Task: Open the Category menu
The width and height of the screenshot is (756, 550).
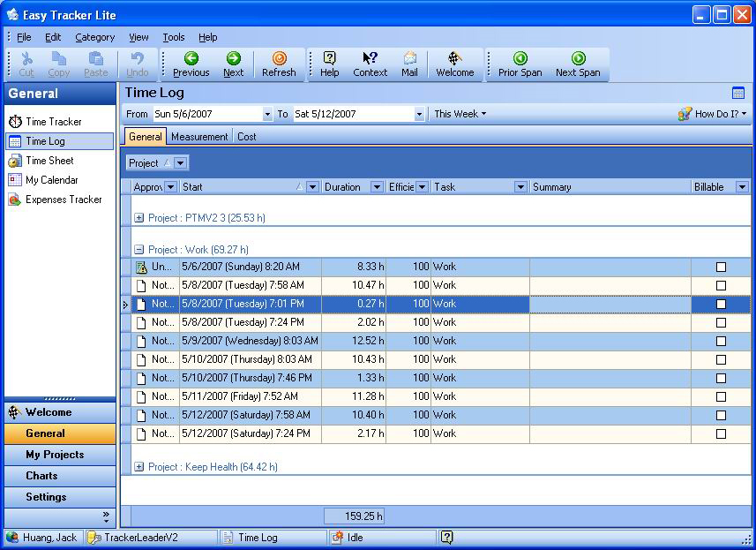Action: pyautogui.click(x=94, y=37)
